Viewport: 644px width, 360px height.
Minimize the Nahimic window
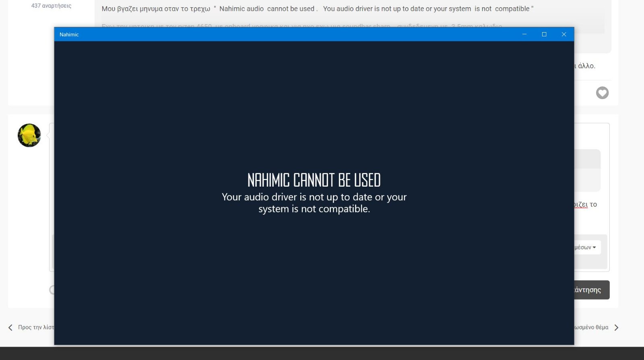point(524,35)
